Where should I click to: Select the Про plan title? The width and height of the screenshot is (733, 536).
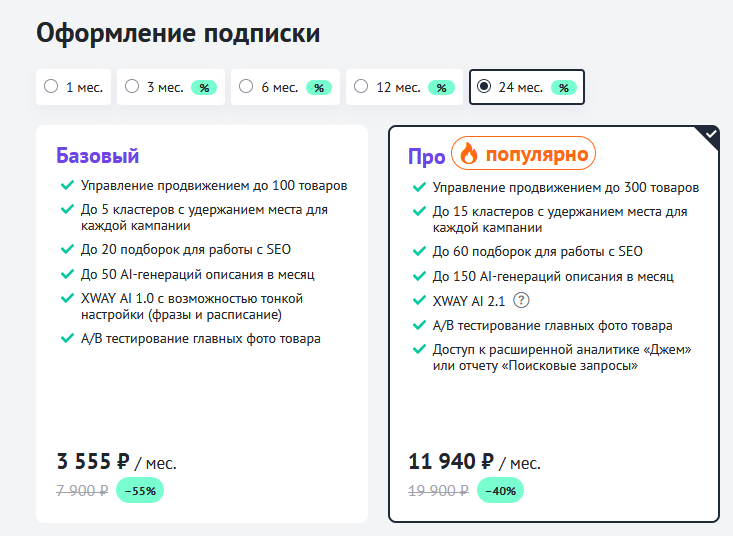[426, 156]
